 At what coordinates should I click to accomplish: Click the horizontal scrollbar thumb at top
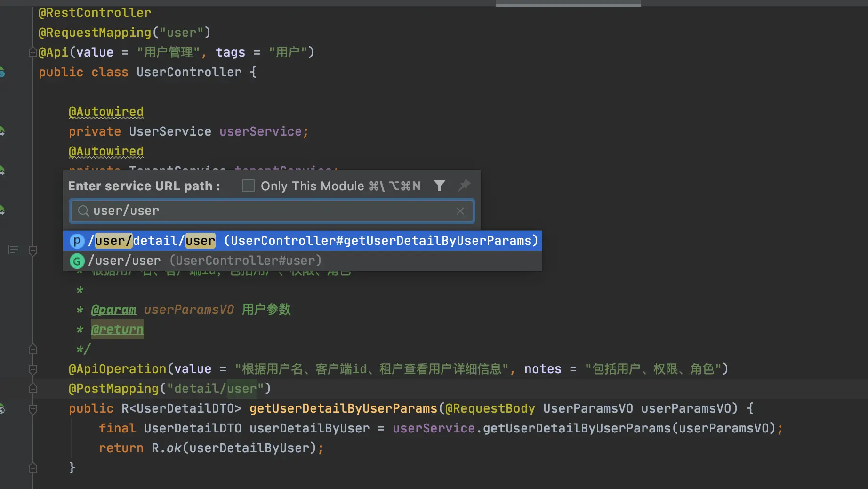568,4
